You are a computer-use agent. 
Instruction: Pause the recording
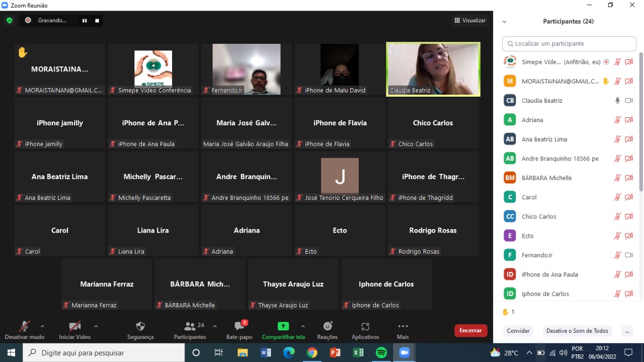pyautogui.click(x=85, y=21)
